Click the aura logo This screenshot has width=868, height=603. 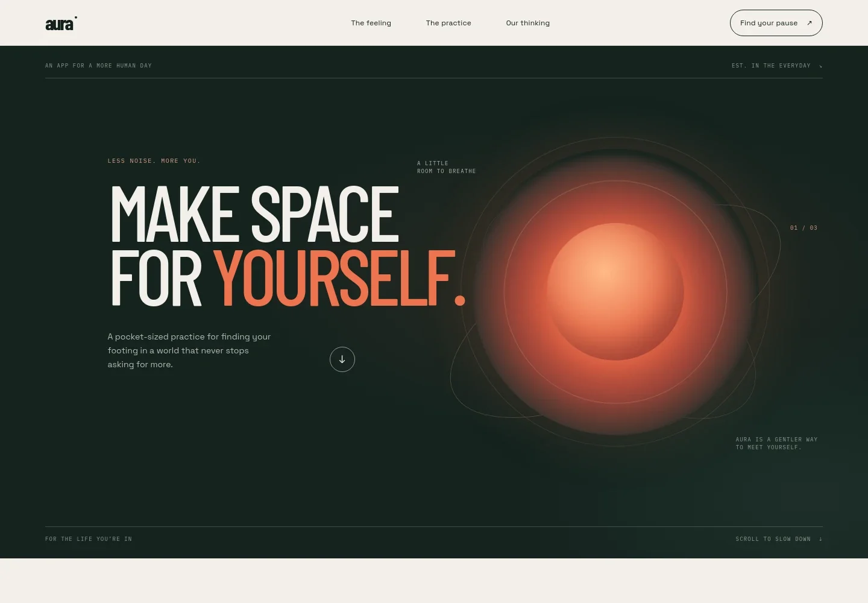point(61,24)
